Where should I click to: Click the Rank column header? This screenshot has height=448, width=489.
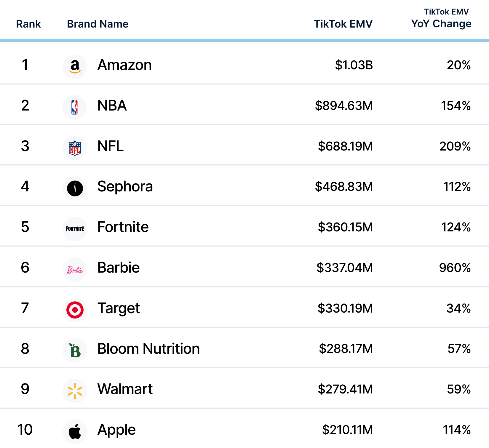pos(28,24)
